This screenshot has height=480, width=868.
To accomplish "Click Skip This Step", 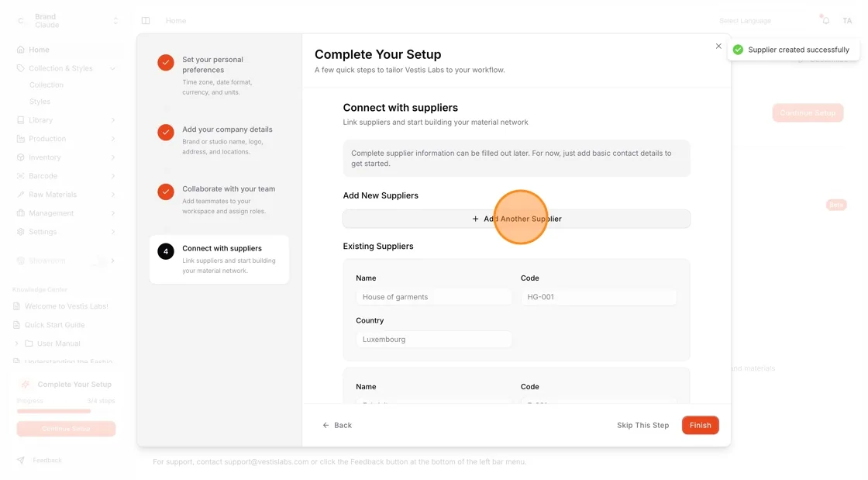I will point(642,425).
